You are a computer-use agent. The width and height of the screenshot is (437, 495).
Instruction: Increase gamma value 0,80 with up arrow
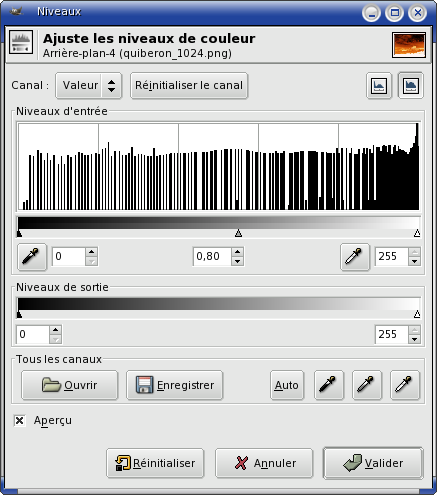pyautogui.click(x=237, y=252)
